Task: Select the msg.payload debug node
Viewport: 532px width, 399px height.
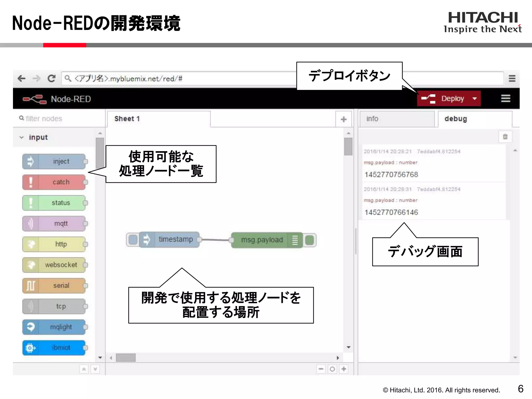Action: 267,240
